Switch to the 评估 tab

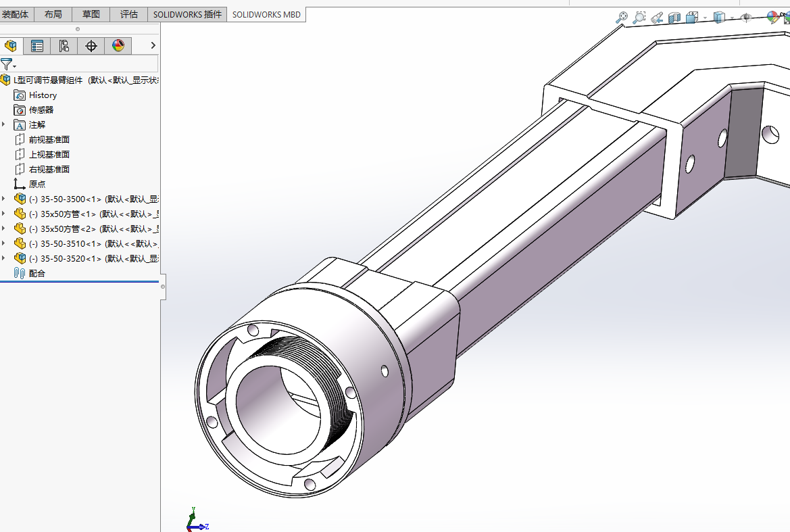(128, 14)
